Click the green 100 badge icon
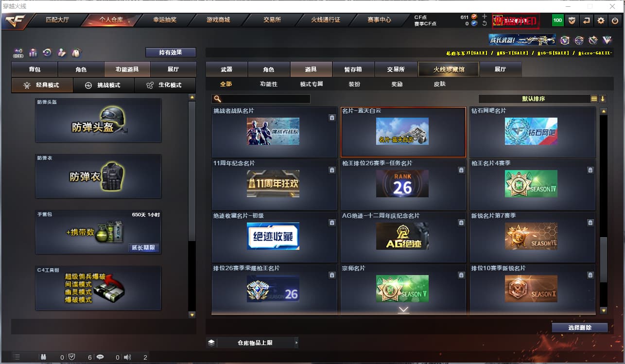This screenshot has width=625, height=364. click(557, 20)
